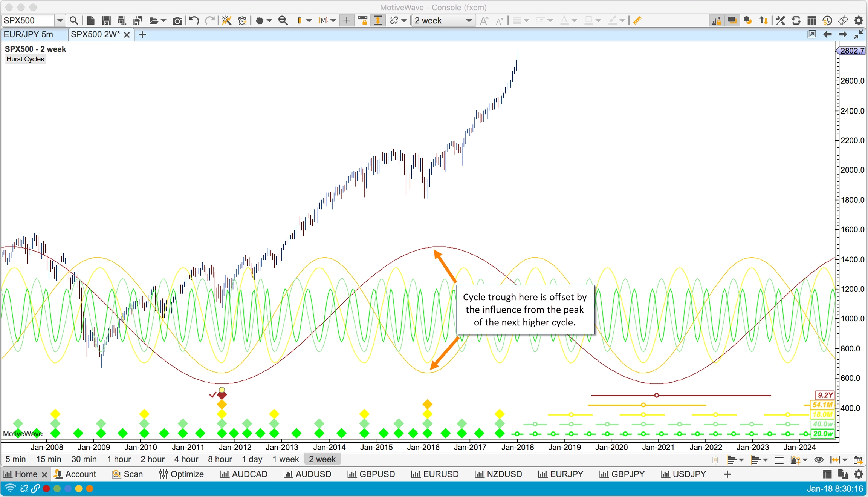Image resolution: width=868 pixels, height=497 pixels.
Task: Click the undo arrow icon
Action: tap(194, 21)
